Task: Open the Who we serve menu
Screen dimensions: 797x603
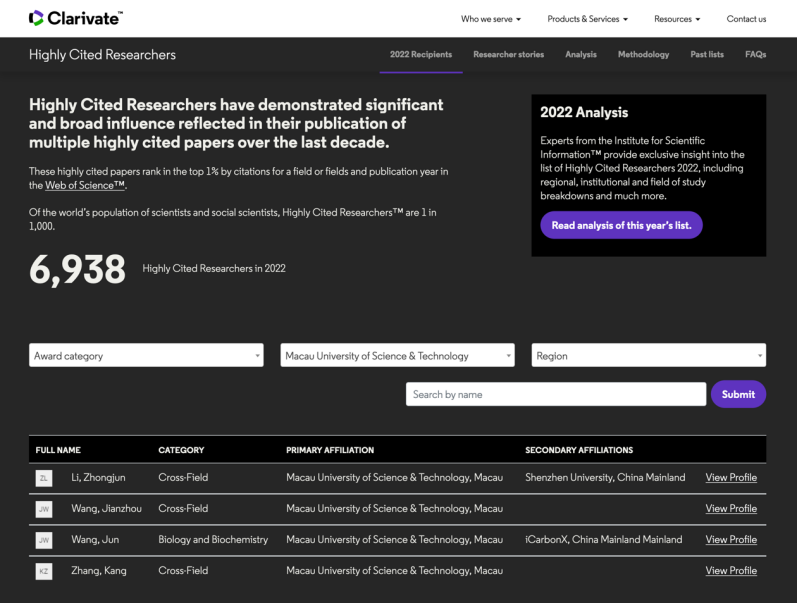Action: (491, 19)
